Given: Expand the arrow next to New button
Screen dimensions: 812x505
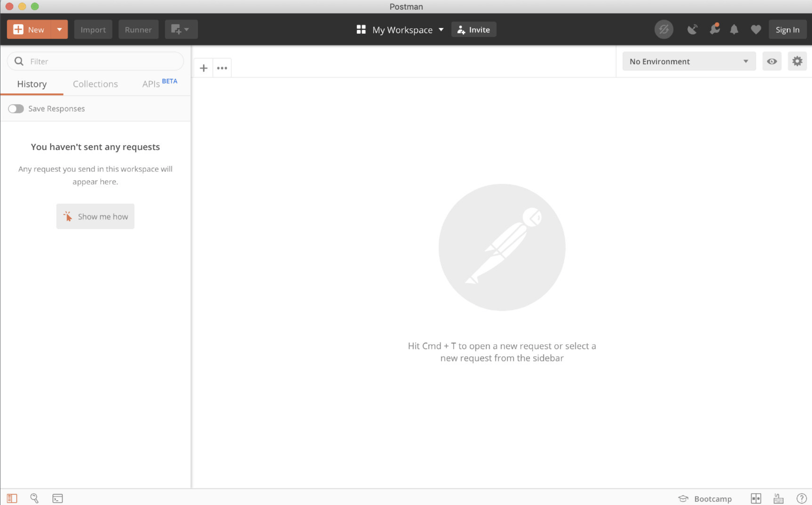Looking at the screenshot, I should [59, 29].
